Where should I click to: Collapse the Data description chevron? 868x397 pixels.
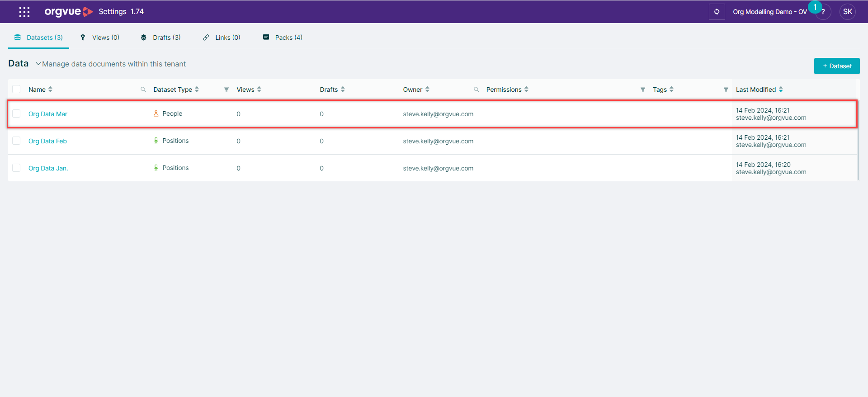click(x=38, y=64)
